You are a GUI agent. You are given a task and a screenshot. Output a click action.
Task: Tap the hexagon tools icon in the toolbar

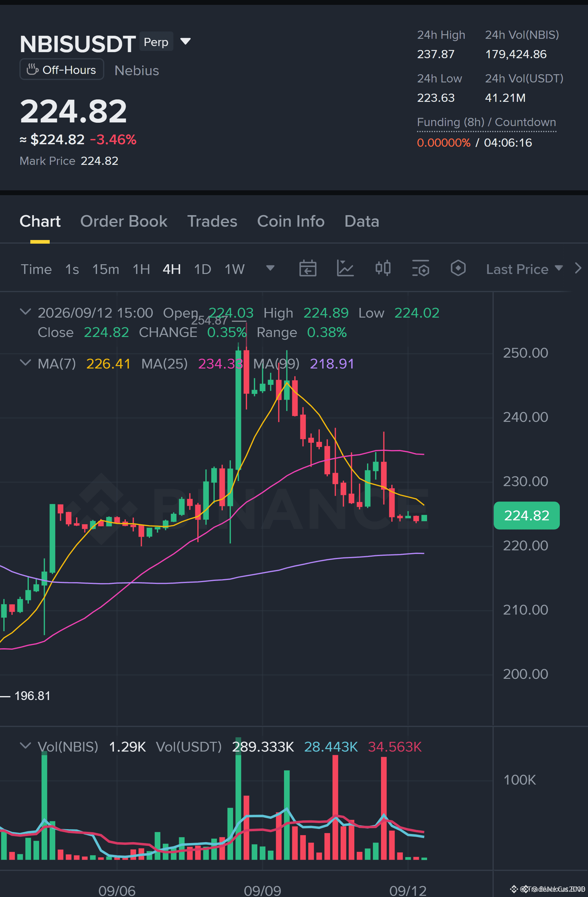click(458, 268)
